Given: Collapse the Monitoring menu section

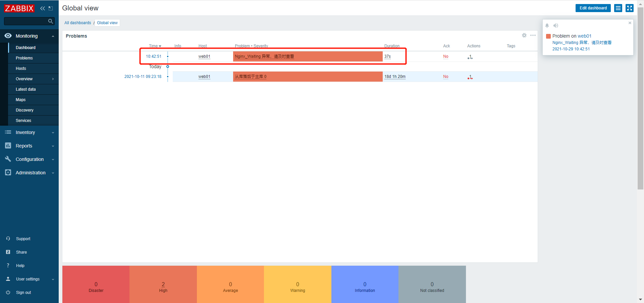Looking at the screenshot, I should pyautogui.click(x=53, y=36).
